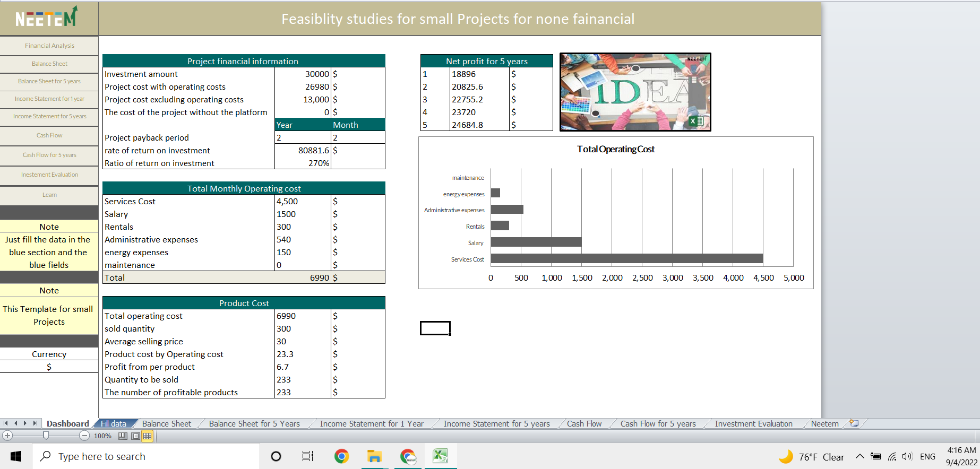
Task: Open the Neetem sheet tab
Action: point(825,423)
